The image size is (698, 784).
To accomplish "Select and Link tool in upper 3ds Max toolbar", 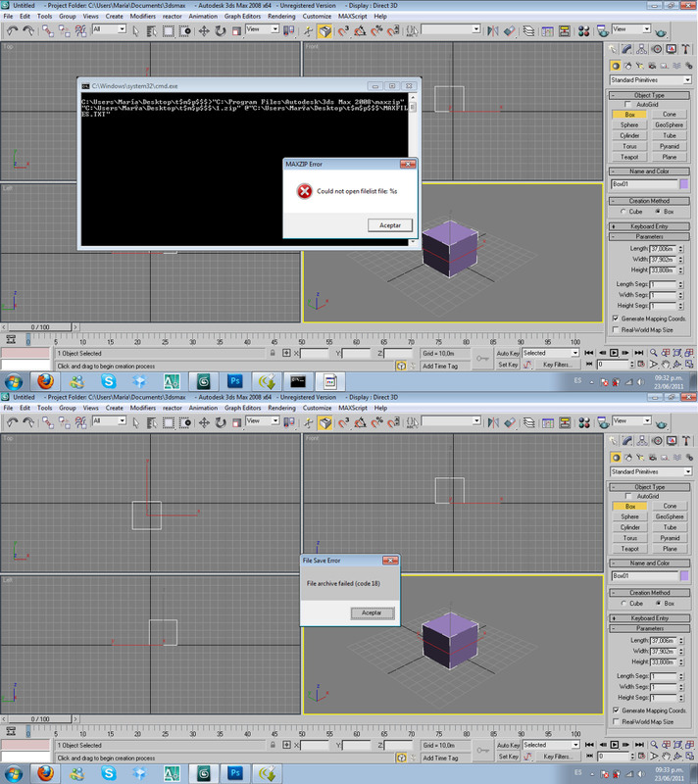I will pos(48,31).
